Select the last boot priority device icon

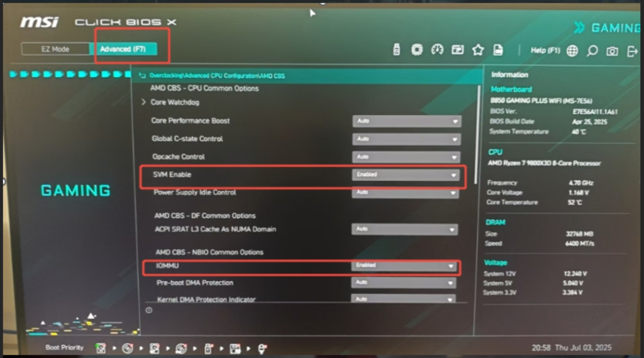coord(262,349)
